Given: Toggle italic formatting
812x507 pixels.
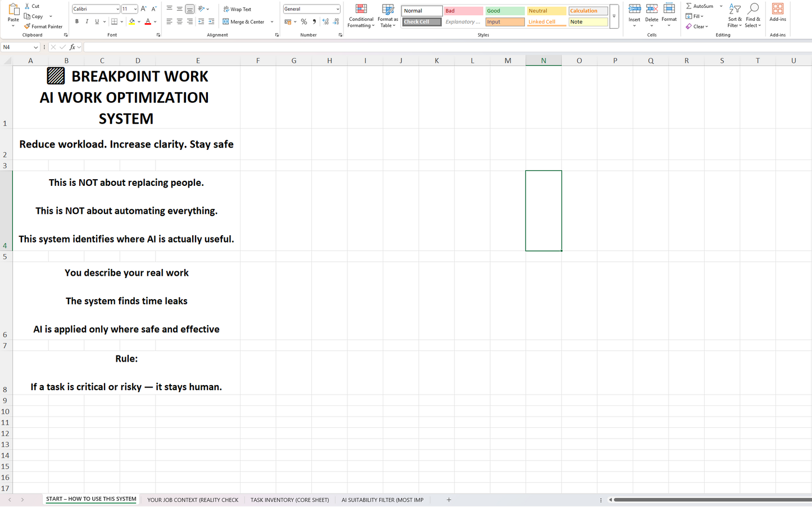Looking at the screenshot, I should pyautogui.click(x=87, y=21).
